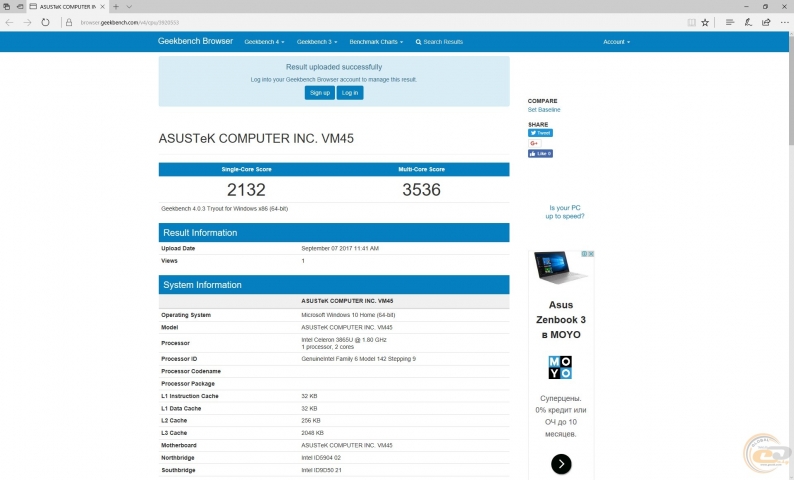The width and height of the screenshot is (794, 480).
Task: Click the Sign up button
Action: click(320, 93)
